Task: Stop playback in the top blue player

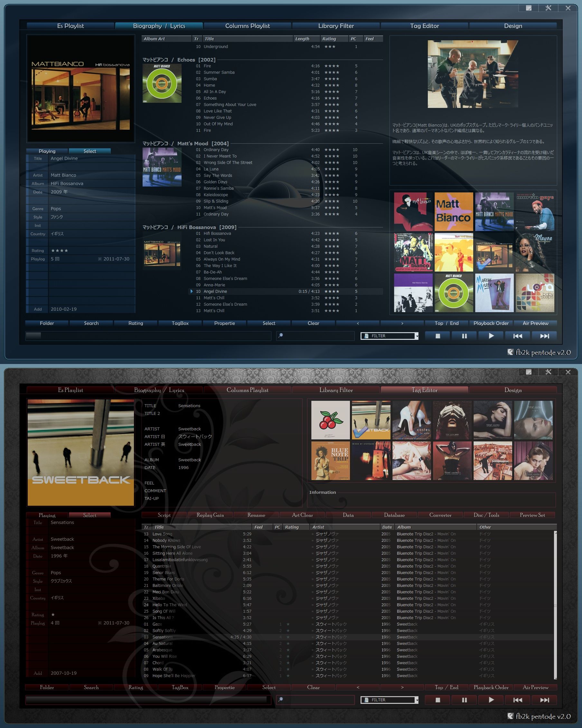Action: (437, 336)
